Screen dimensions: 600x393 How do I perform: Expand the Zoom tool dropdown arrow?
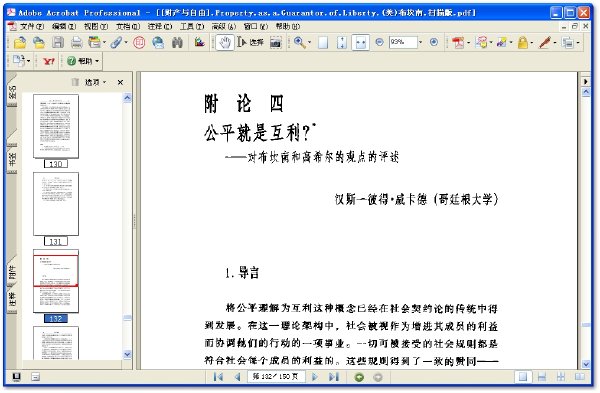[309, 42]
